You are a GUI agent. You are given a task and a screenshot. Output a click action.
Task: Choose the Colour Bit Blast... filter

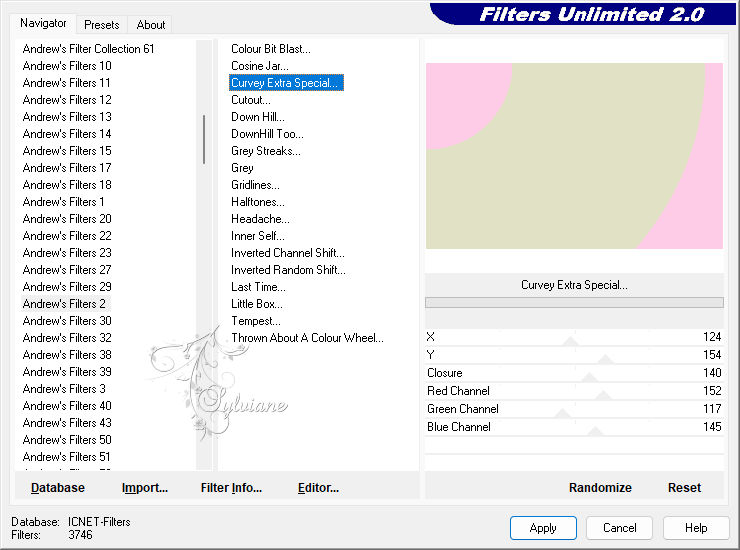271,49
